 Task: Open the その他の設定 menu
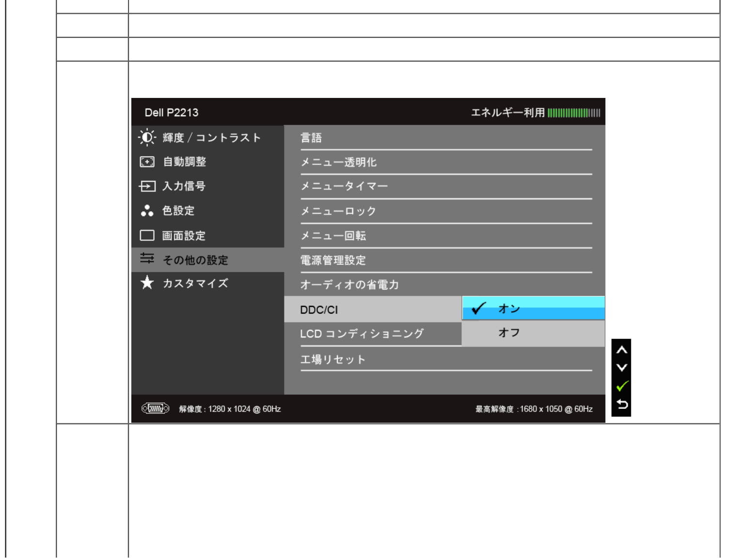click(x=207, y=260)
